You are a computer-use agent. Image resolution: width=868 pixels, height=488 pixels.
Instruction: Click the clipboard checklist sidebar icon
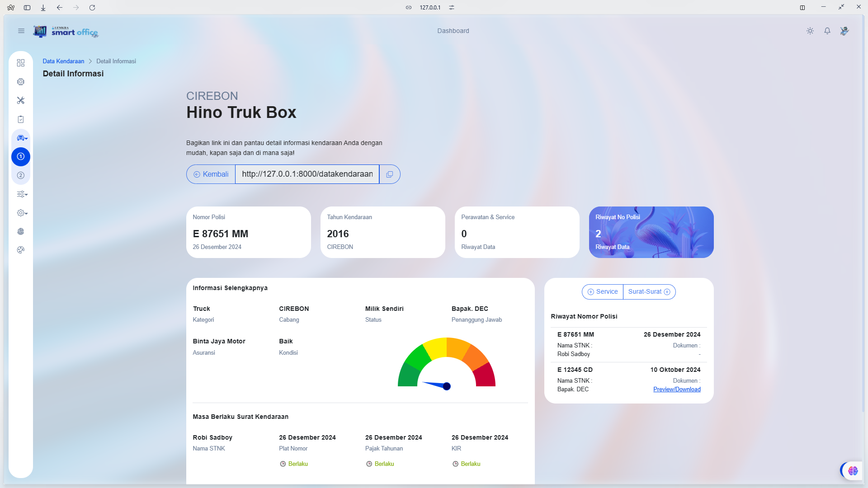(x=21, y=119)
